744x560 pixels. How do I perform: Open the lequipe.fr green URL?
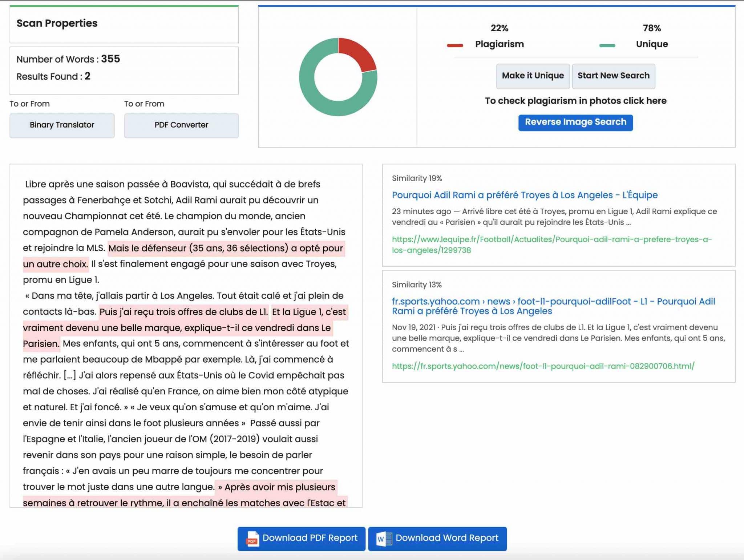pyautogui.click(x=552, y=245)
